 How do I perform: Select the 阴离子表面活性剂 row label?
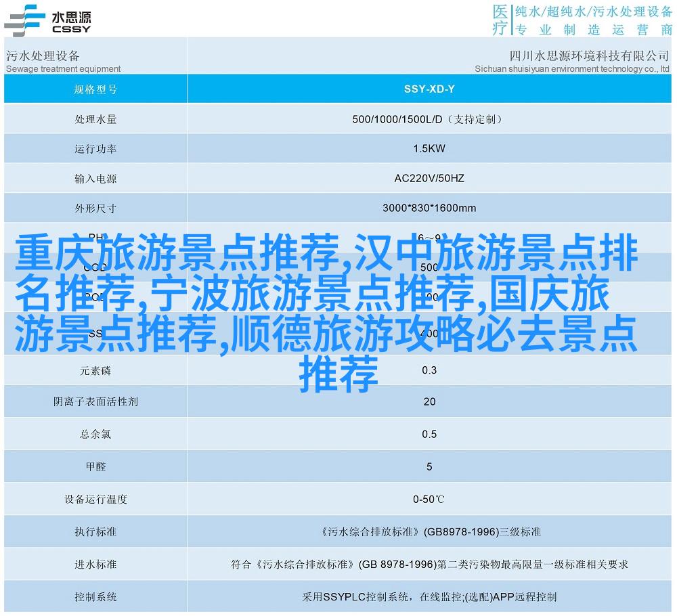pos(96,401)
